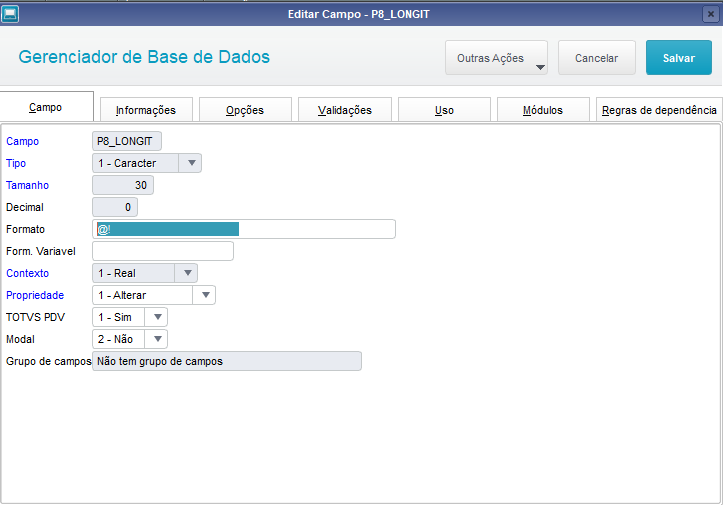Click the Editar Campo - P8_LONGIT title text

coord(359,14)
